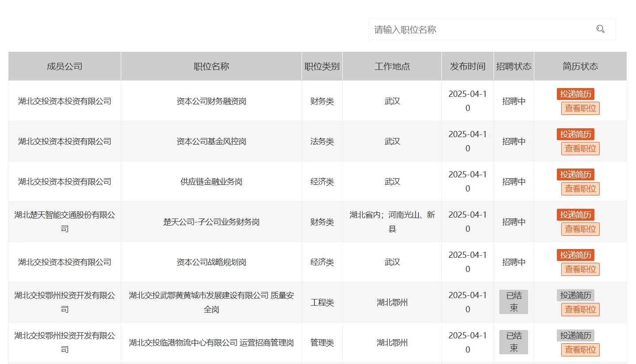
Task: Click 已结束 status in 质量安全岗 row
Action: coord(513,302)
